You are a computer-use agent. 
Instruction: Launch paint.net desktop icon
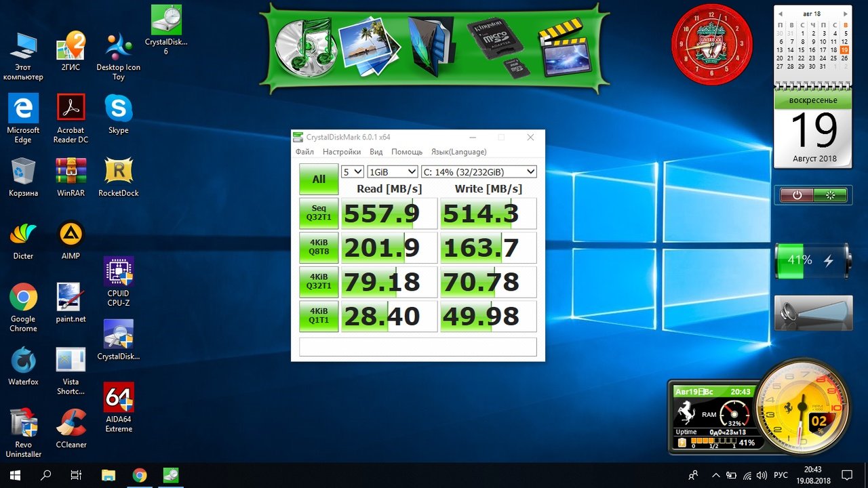click(71, 303)
